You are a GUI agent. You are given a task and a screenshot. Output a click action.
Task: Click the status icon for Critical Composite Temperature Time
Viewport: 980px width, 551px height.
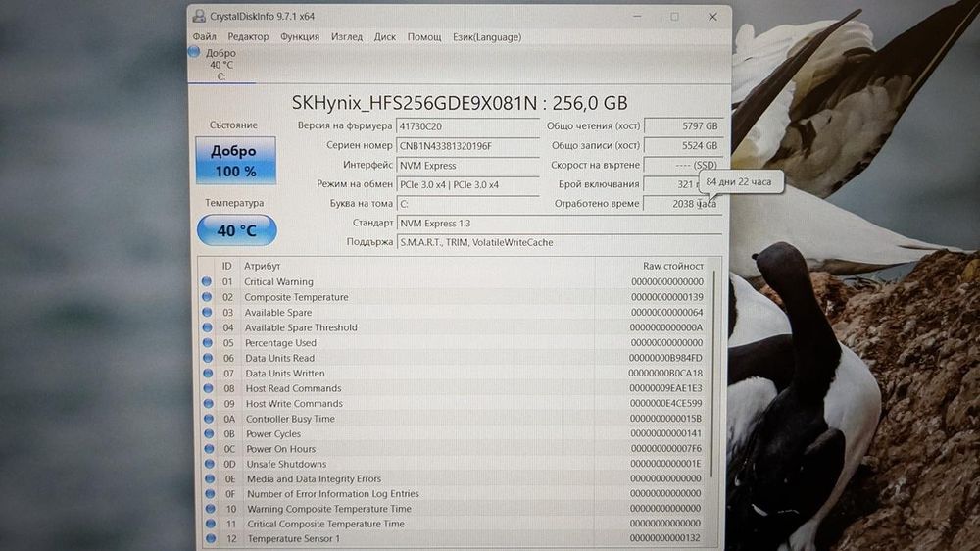(x=210, y=524)
